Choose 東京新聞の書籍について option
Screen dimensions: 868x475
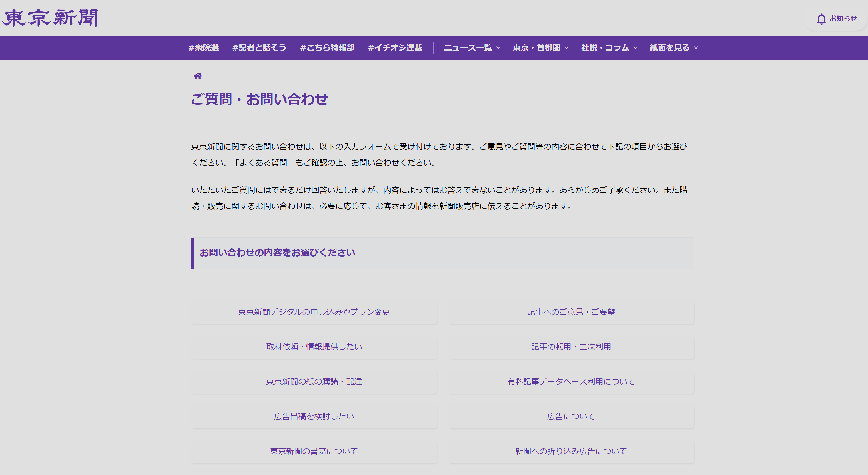tap(314, 451)
